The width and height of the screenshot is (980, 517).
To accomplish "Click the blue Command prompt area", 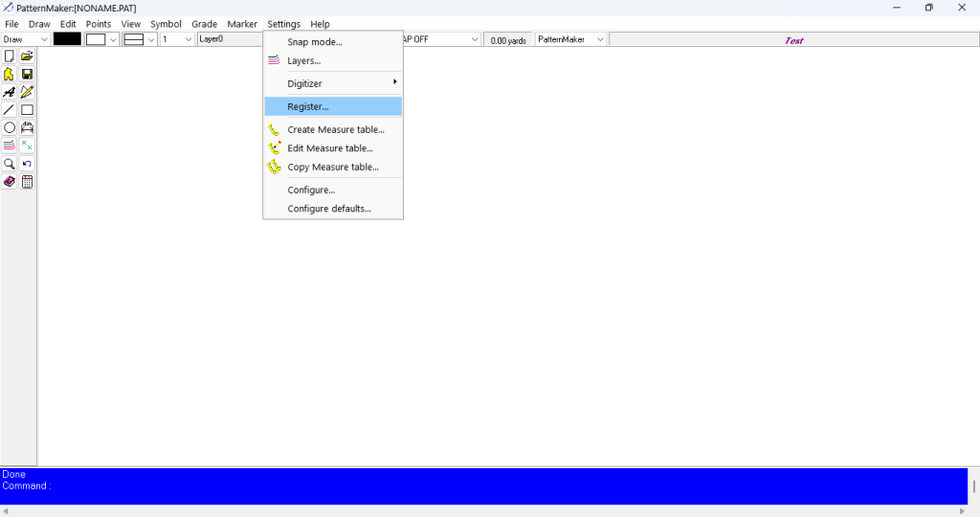I will tap(483, 485).
